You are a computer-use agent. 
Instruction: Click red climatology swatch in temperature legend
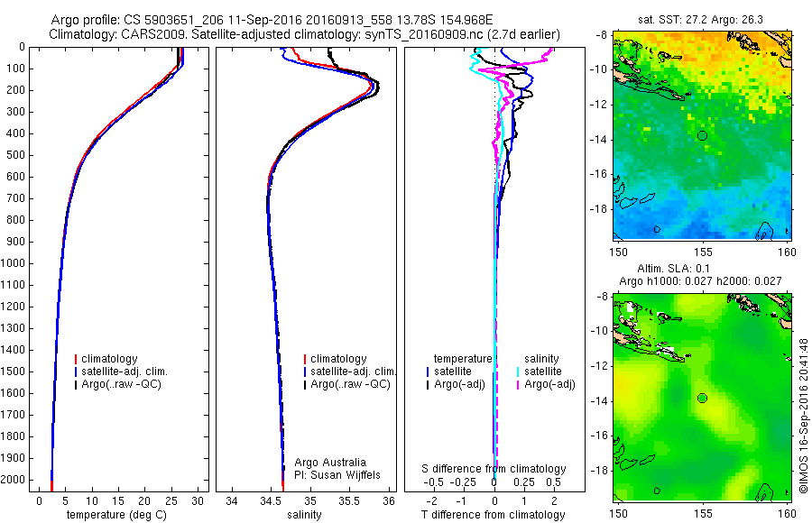point(76,359)
